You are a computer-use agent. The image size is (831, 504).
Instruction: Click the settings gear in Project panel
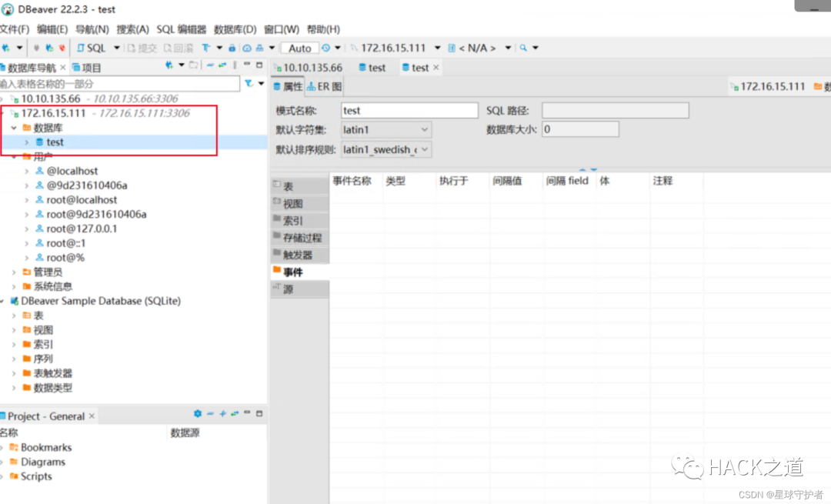(198, 414)
